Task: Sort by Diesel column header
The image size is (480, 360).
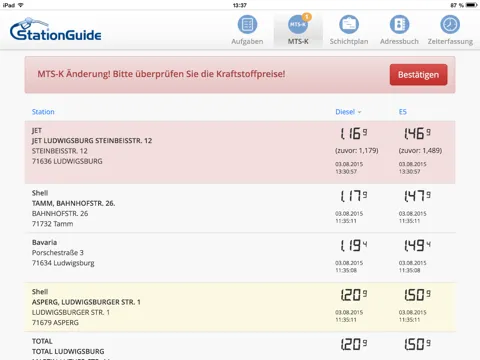Action: (x=348, y=112)
